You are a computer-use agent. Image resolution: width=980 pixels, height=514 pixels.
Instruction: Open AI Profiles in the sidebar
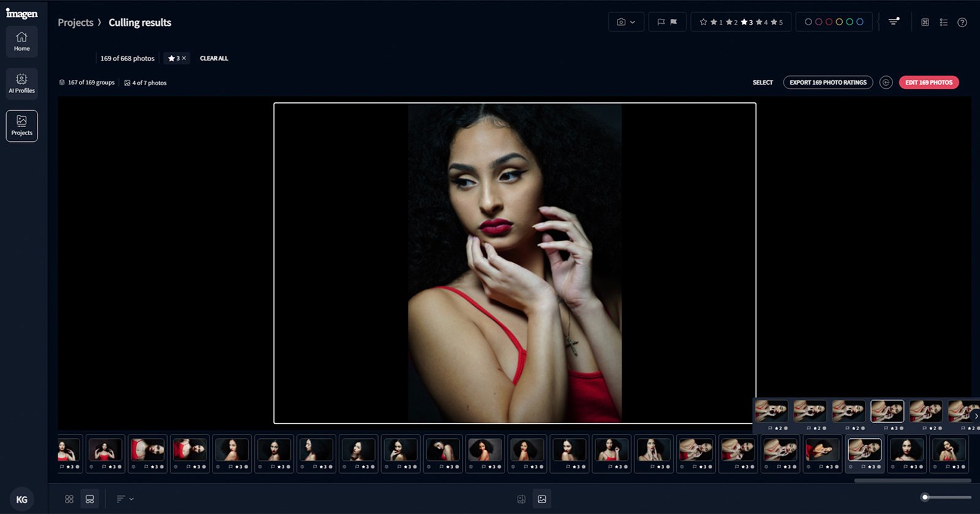[21, 84]
